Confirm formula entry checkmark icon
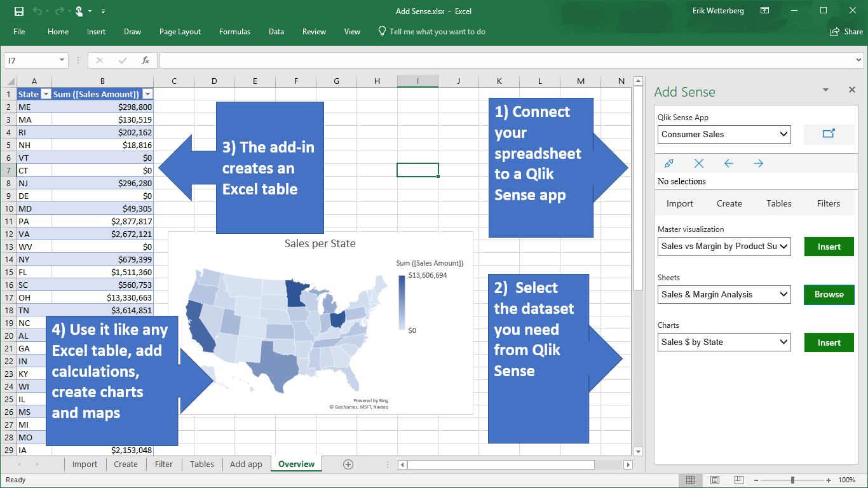Screen dimensions: 868x488 pyautogui.click(x=123, y=60)
